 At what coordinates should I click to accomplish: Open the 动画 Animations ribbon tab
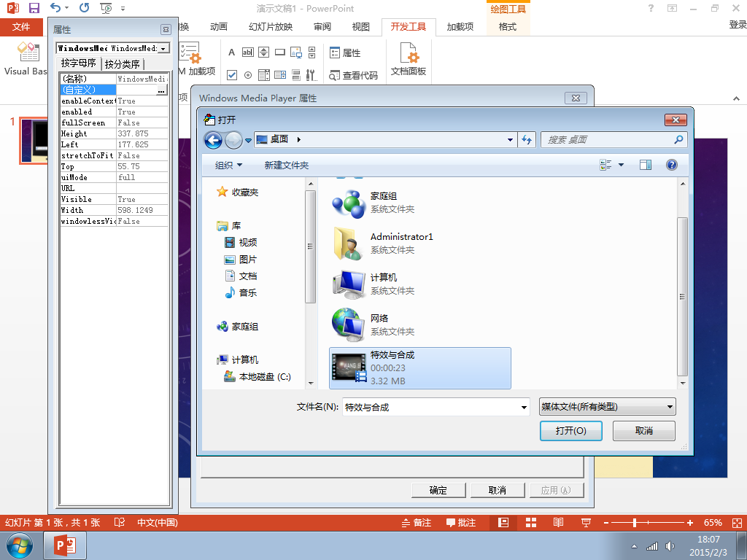[x=219, y=27]
